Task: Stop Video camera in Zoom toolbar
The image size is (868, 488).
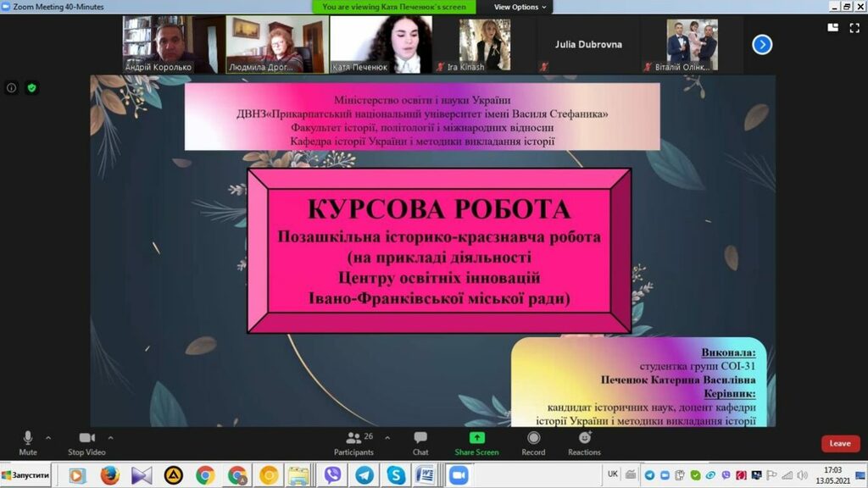Action: pyautogui.click(x=86, y=441)
